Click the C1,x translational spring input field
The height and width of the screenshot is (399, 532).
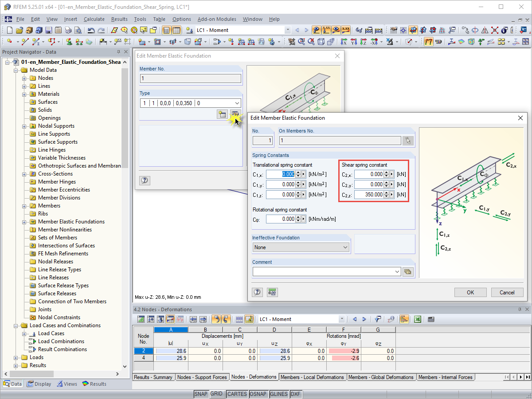[x=281, y=174]
